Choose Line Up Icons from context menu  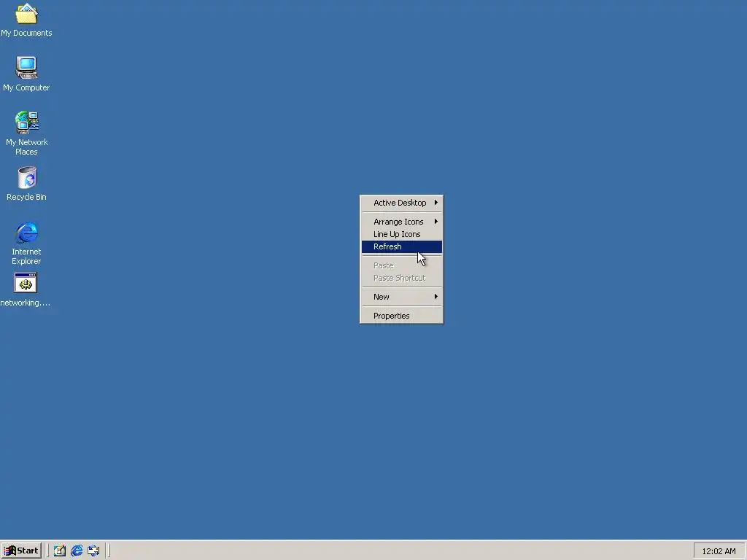[x=402, y=234]
